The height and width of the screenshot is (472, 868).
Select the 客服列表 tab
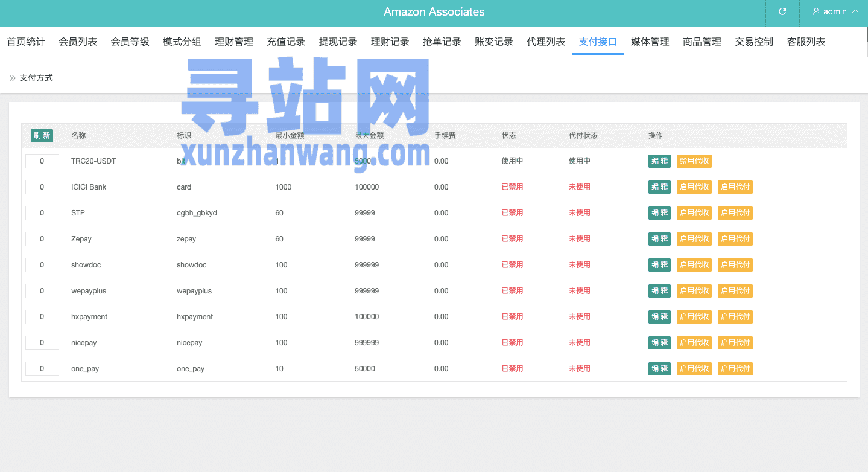(x=806, y=42)
